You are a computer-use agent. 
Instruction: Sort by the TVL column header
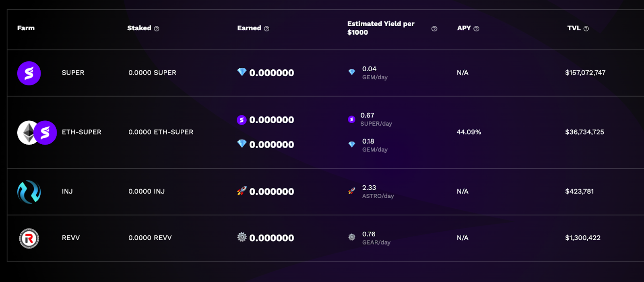[574, 28]
